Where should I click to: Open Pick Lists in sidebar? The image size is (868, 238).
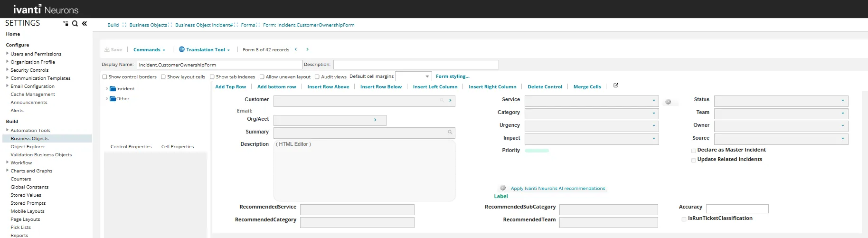point(21,228)
